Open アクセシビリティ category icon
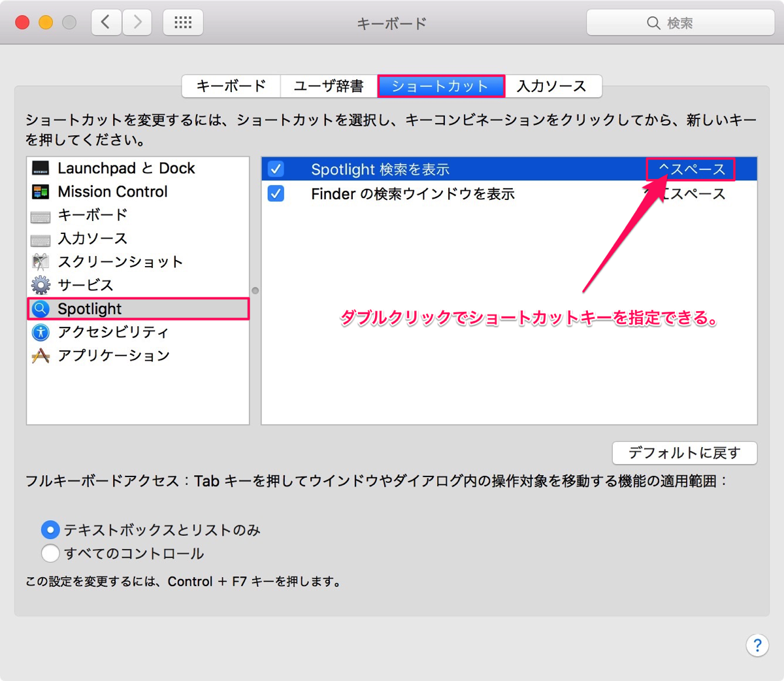This screenshot has width=784, height=681. [41, 332]
